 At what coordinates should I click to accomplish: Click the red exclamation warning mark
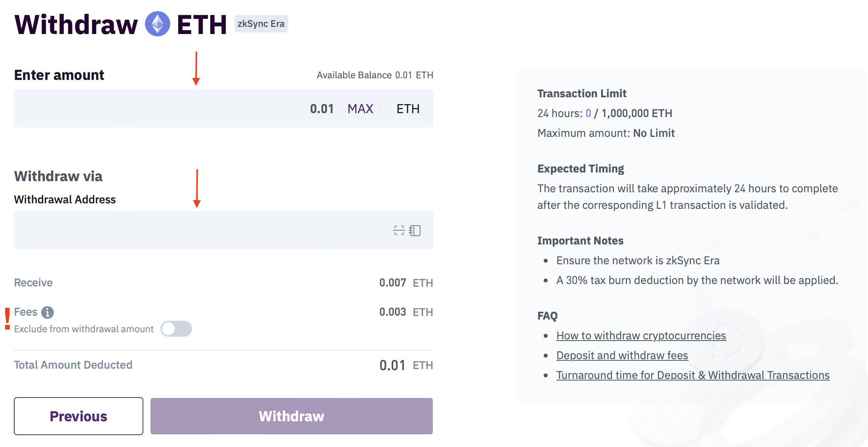(8, 319)
